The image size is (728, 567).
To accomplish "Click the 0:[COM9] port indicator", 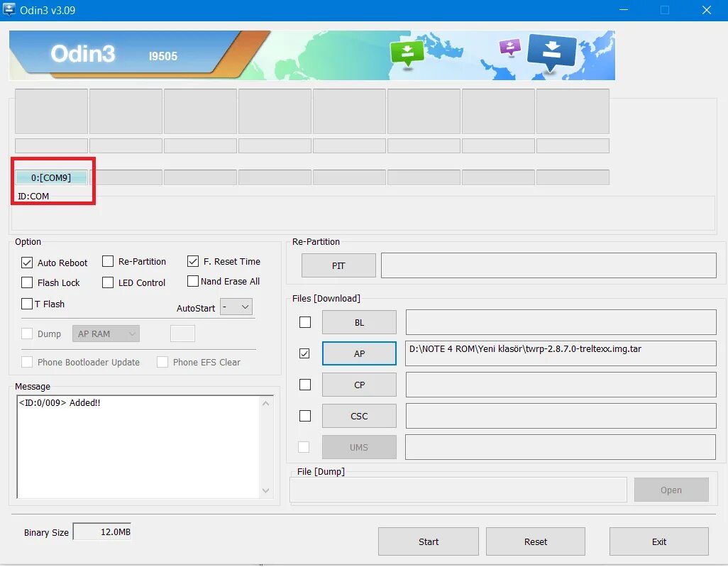I will coord(51,178).
